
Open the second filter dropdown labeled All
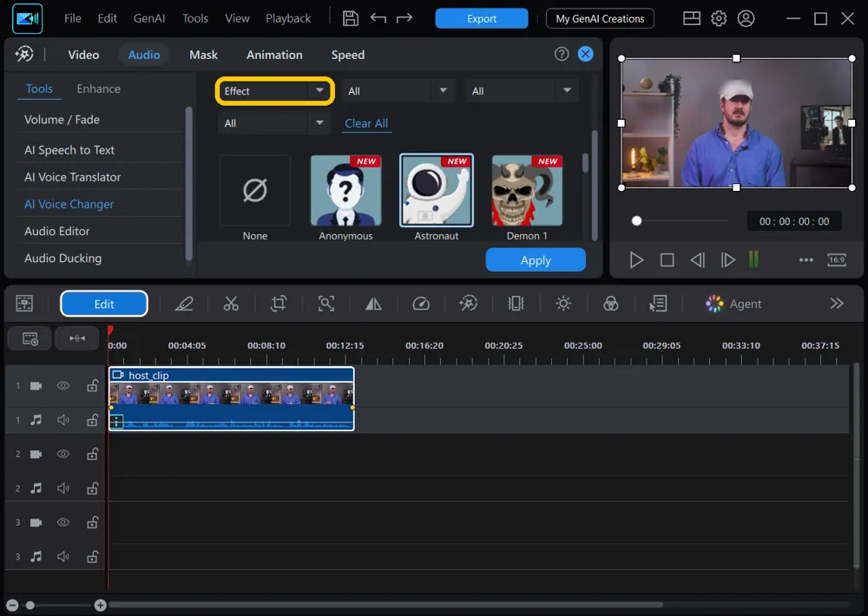pos(398,91)
